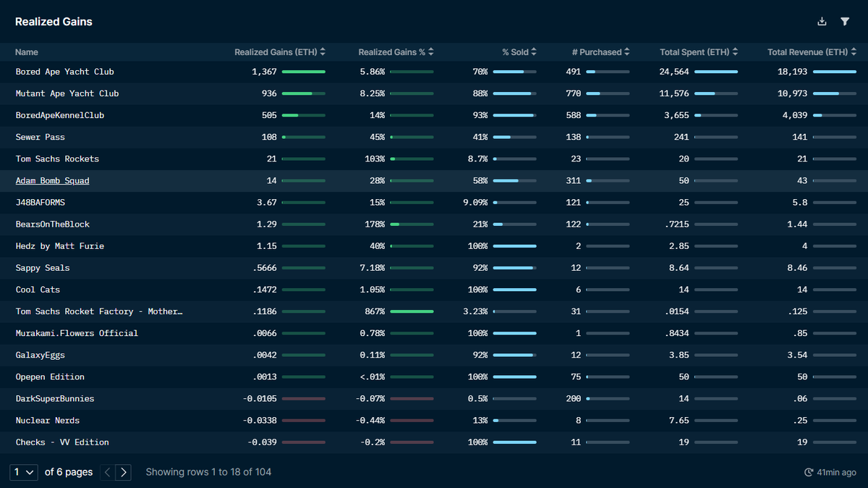868x488 pixels.
Task: Click the 'of 6 pages' label
Action: pos(69,472)
